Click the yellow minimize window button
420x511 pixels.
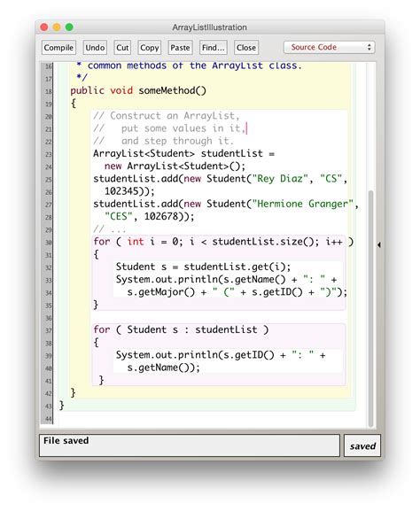click(57, 27)
